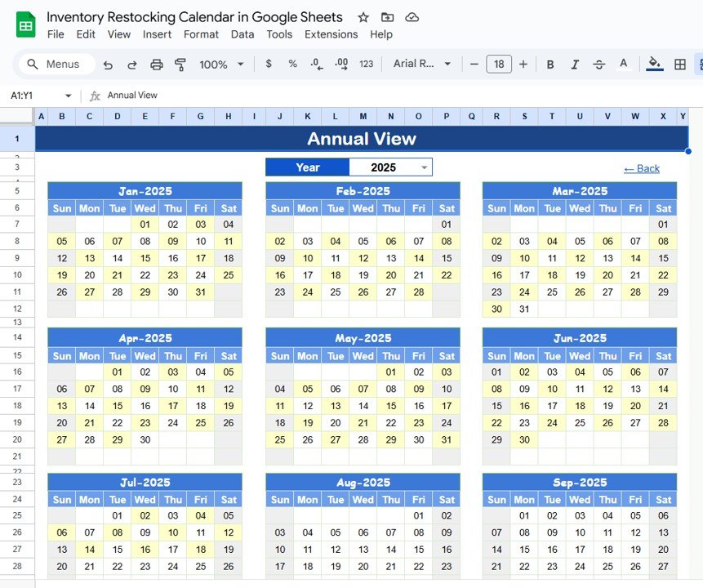Apply percent format icon
This screenshot has height=588, width=703.
293,64
